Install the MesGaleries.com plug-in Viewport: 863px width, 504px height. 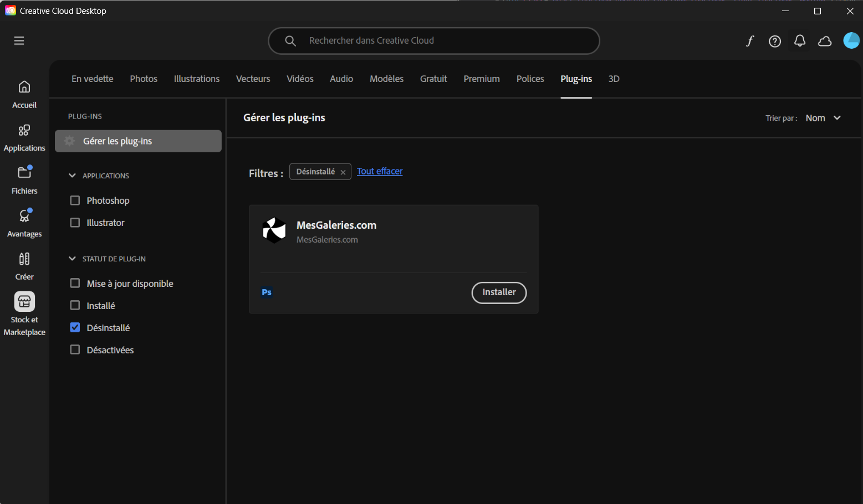tap(499, 292)
